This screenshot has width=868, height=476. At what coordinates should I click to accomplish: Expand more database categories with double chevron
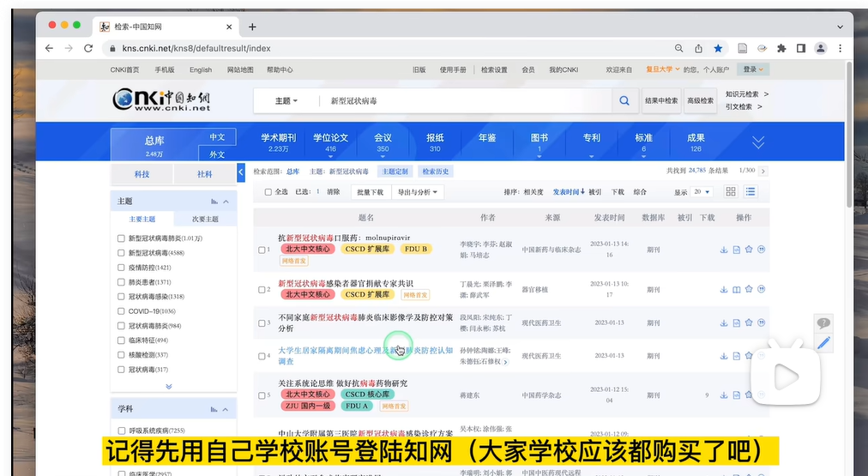tap(758, 142)
